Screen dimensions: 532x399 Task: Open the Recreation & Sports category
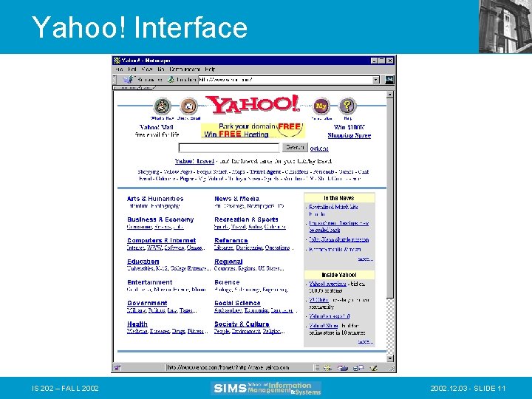click(246, 219)
